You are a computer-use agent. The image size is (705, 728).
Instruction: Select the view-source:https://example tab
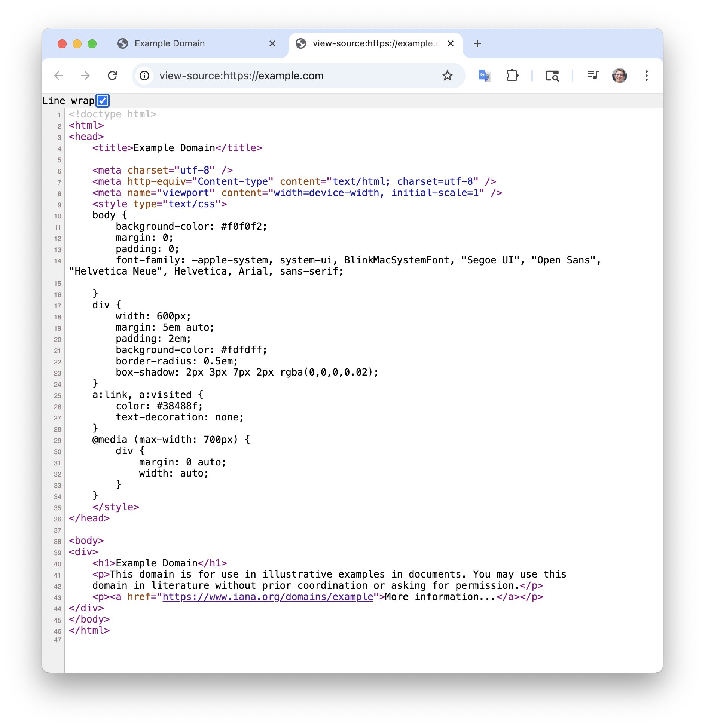[x=372, y=44]
